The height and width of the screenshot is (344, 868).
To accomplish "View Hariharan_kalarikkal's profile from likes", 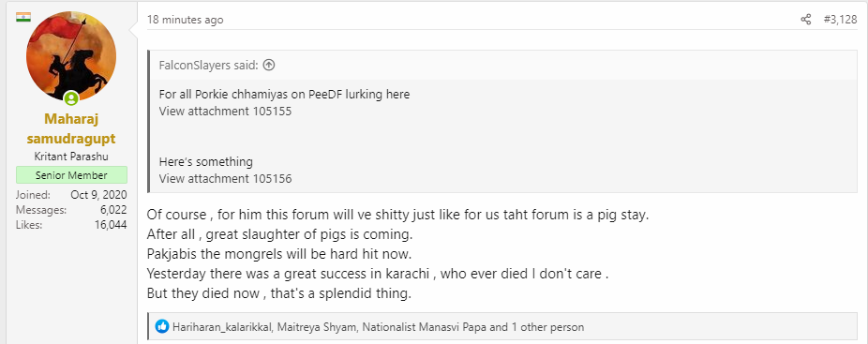I will [221, 327].
